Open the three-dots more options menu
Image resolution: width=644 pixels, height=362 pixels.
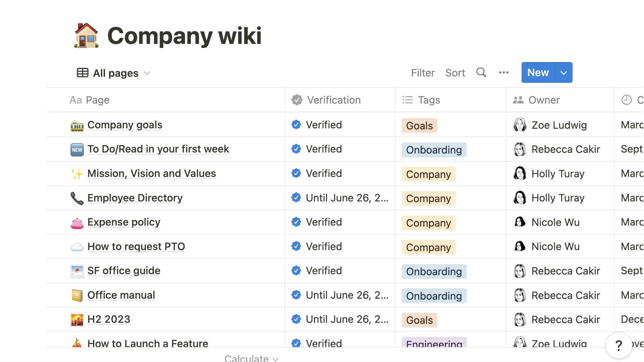click(x=504, y=72)
